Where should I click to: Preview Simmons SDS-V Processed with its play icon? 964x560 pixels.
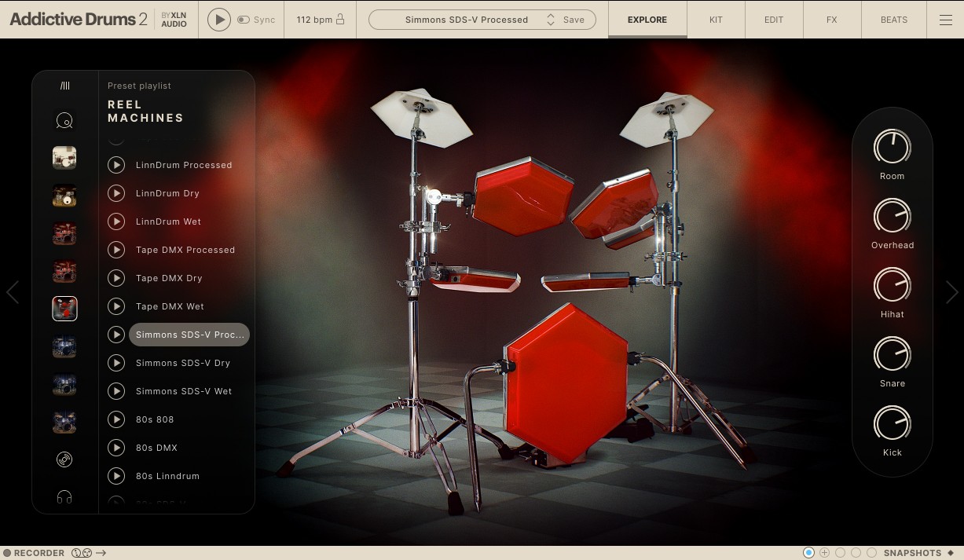pos(116,335)
